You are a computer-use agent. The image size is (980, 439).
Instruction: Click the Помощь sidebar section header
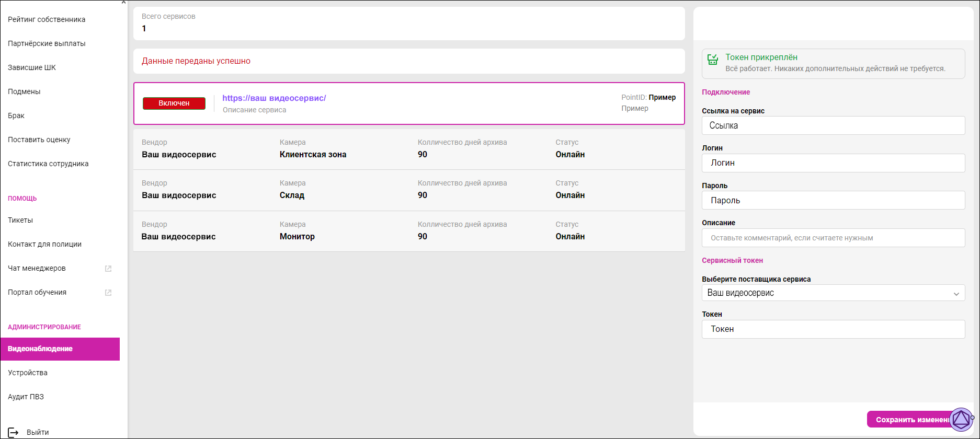click(22, 198)
